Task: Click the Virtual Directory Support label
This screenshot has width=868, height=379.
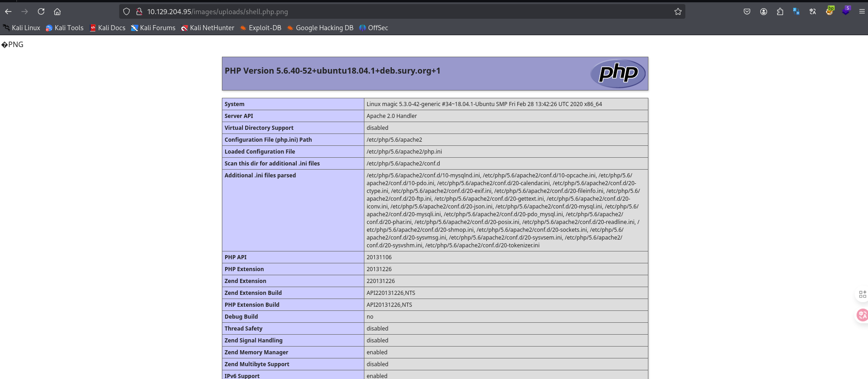Action: click(259, 128)
